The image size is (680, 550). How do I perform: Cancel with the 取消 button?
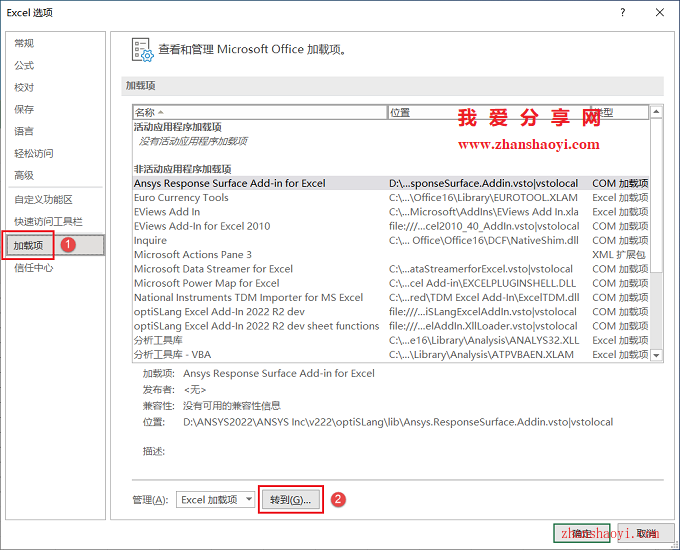tap(646, 534)
